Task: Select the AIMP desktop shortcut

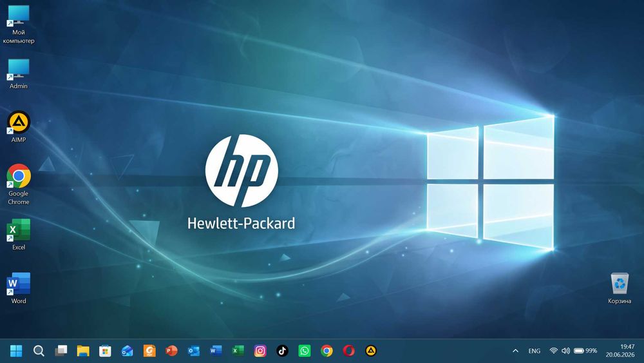Action: tap(19, 126)
